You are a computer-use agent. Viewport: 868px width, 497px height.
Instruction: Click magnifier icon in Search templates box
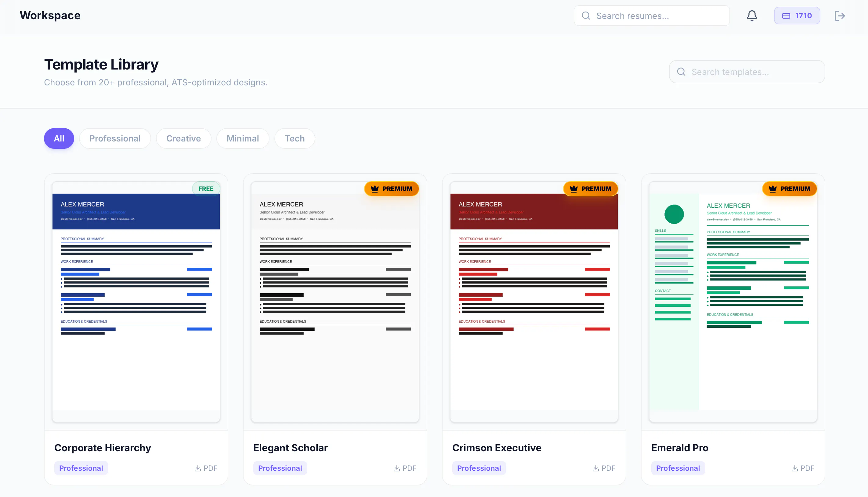click(x=681, y=72)
